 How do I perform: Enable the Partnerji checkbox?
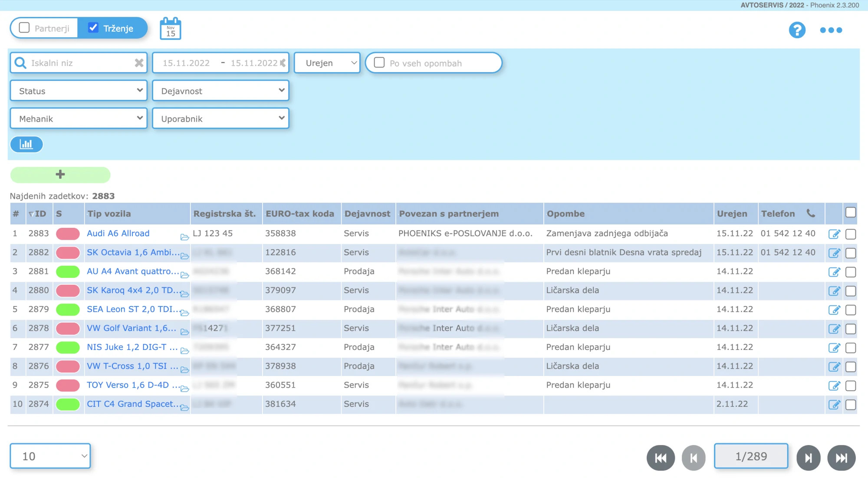coord(25,28)
